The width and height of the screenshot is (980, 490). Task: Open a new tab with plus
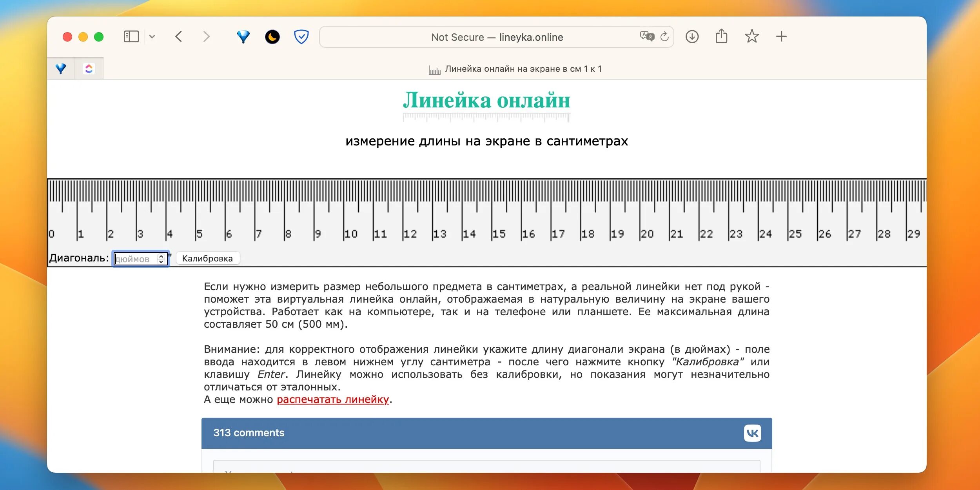(x=781, y=36)
